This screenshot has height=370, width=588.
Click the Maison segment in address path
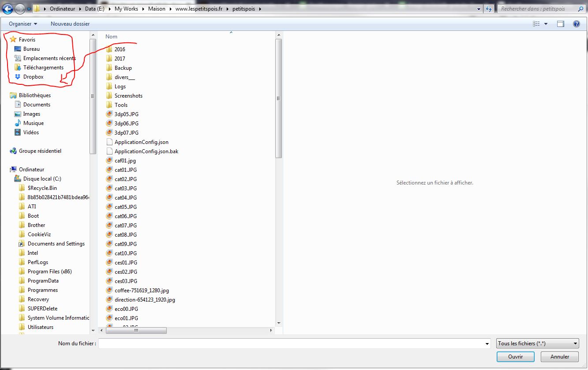(157, 9)
